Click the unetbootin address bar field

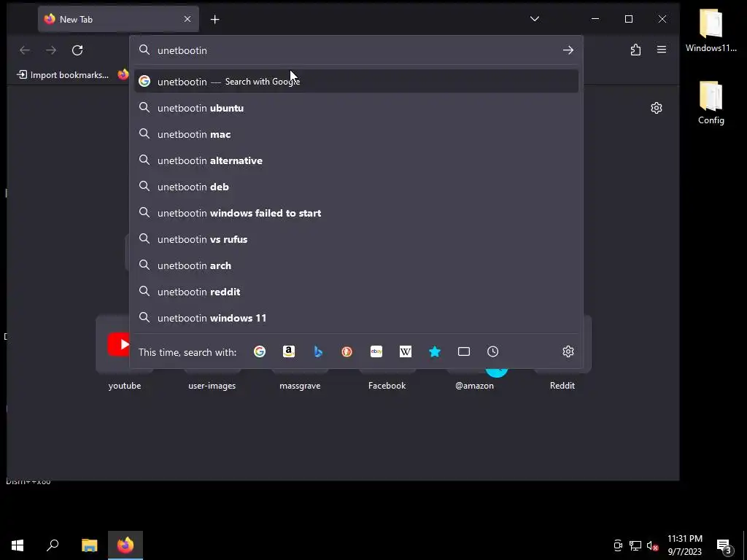point(356,50)
